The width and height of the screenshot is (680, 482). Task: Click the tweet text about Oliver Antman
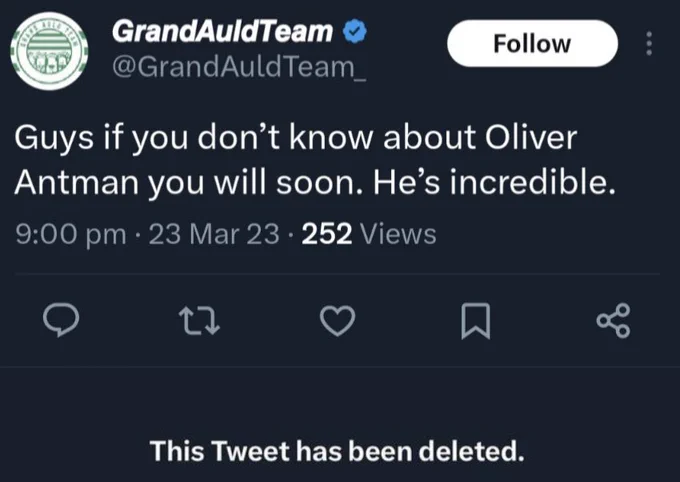pos(315,160)
